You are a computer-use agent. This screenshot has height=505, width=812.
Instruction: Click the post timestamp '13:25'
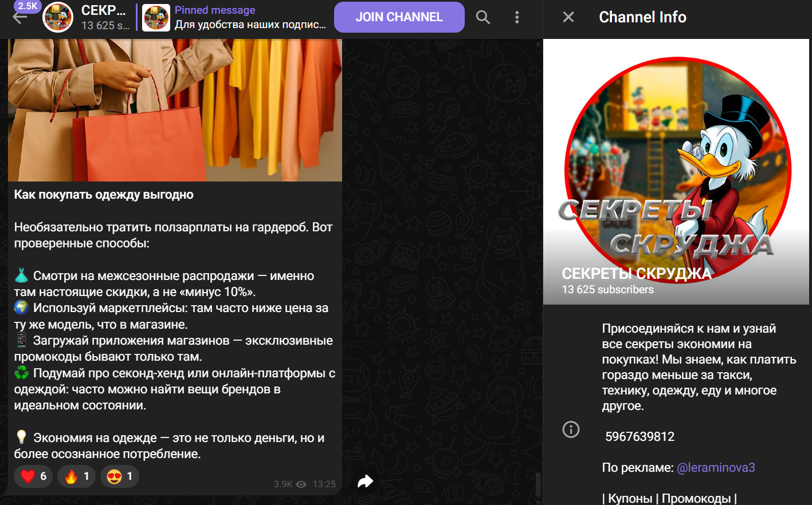click(324, 484)
